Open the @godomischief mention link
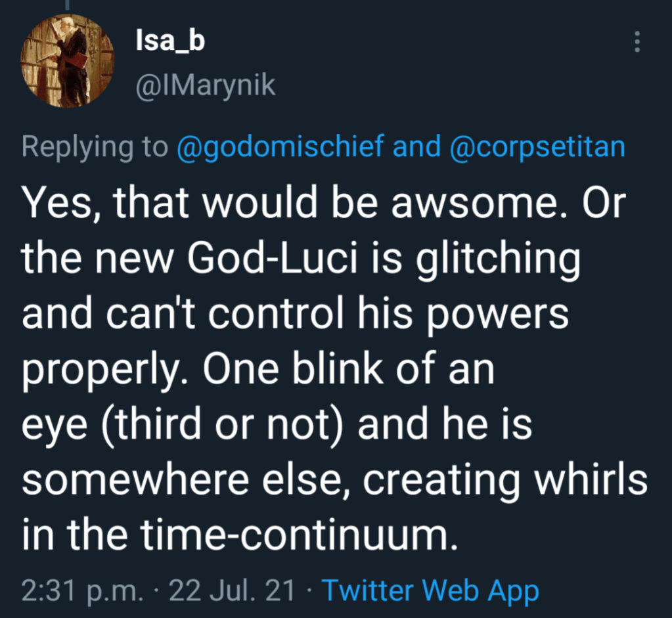672x618 pixels. pos(280,147)
